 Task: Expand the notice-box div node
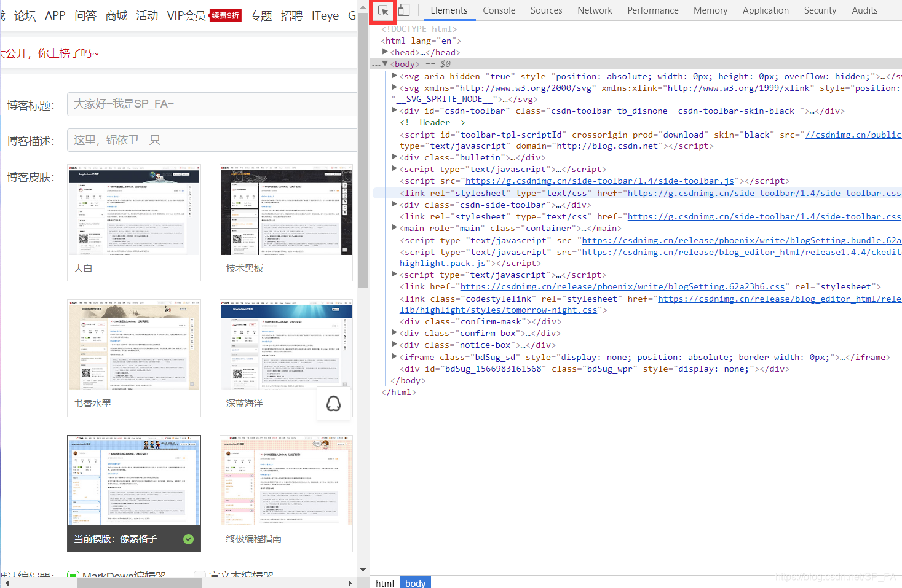click(x=394, y=345)
